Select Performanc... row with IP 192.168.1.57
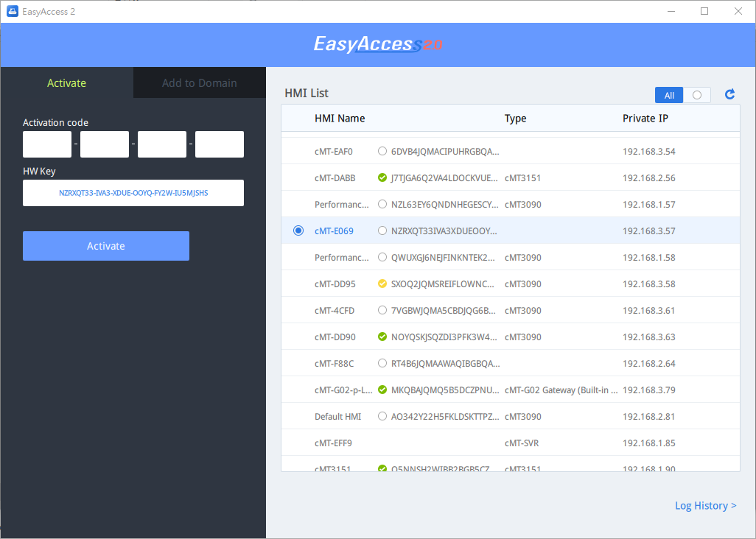Image resolution: width=756 pixels, height=539 pixels. tap(341, 204)
